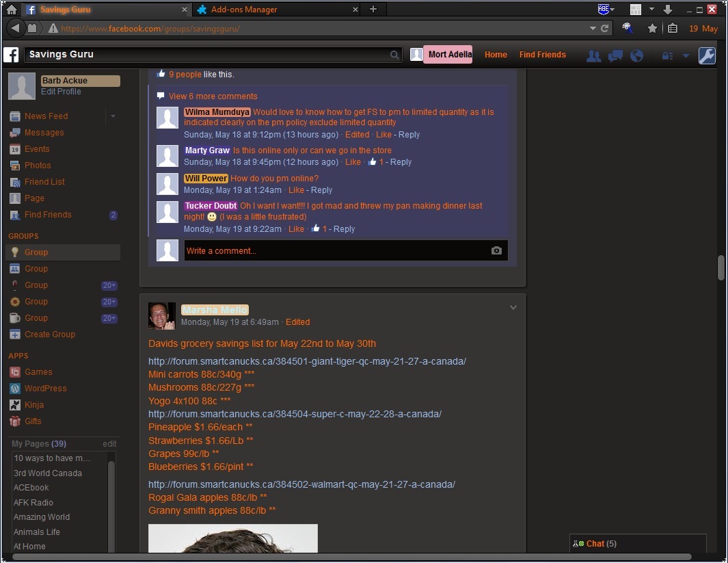Open the downloads arrow icon
The height and width of the screenshot is (563, 728).
[x=668, y=10]
